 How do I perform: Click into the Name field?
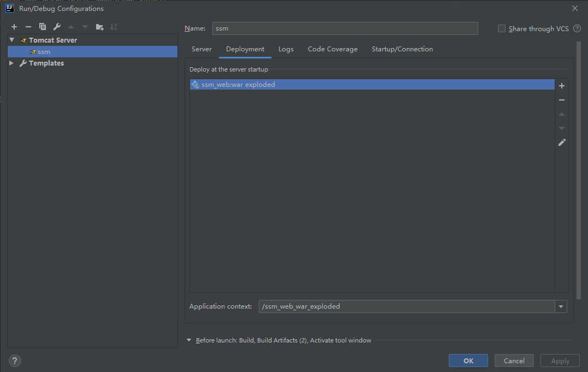point(345,28)
